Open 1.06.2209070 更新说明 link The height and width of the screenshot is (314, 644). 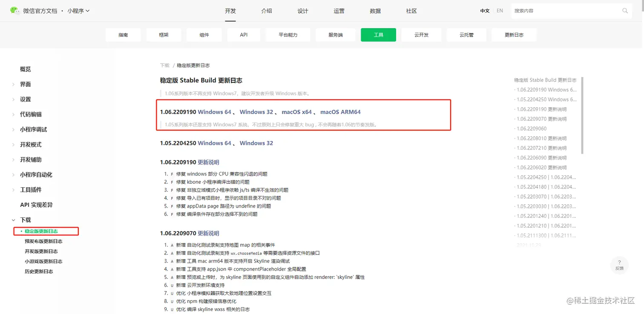point(208,233)
